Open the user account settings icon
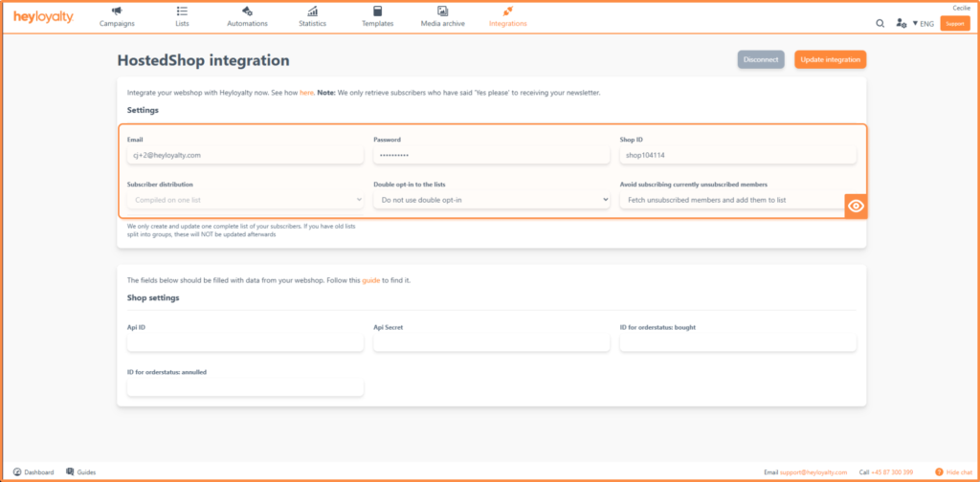This screenshot has height=482, width=980. tap(901, 23)
